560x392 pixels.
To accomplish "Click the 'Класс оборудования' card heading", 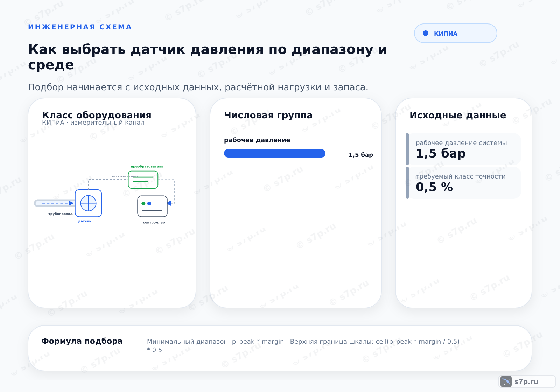I will pos(97,115).
